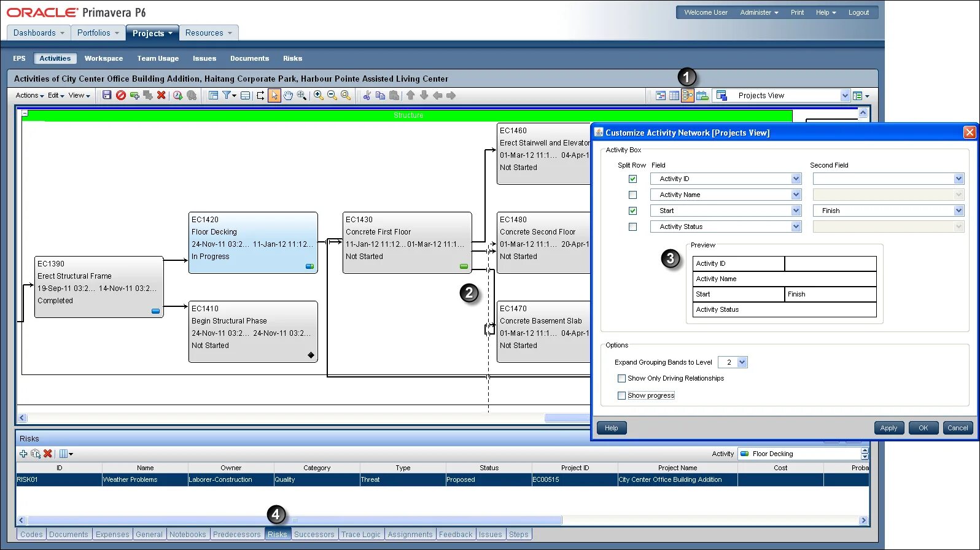Click the relationship lines icon
980x550 pixels.
[x=260, y=95]
